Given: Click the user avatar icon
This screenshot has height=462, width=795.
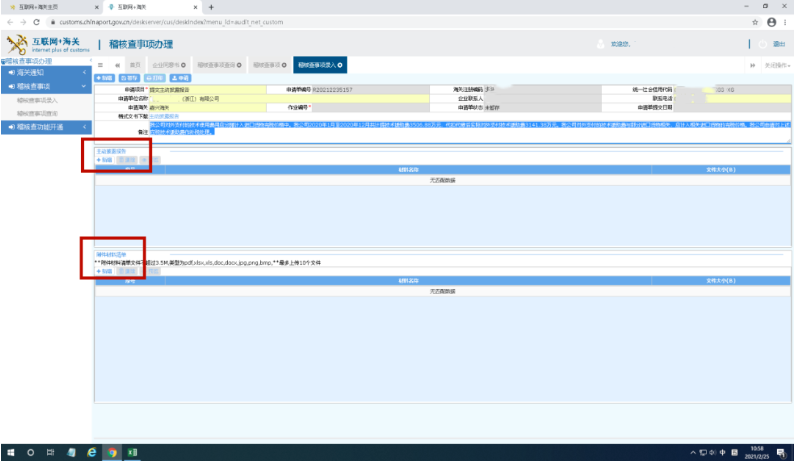Looking at the screenshot, I should [600, 44].
